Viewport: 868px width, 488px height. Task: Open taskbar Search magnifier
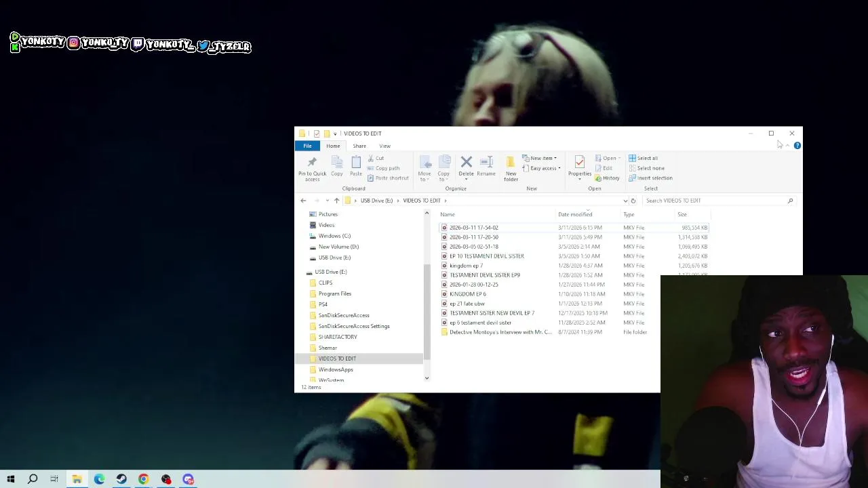click(33, 479)
